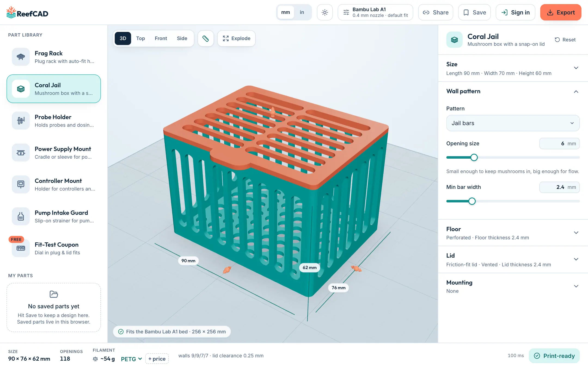Image resolution: width=588 pixels, height=368 pixels.
Task: Select the 3D view tab
Action: [123, 38]
